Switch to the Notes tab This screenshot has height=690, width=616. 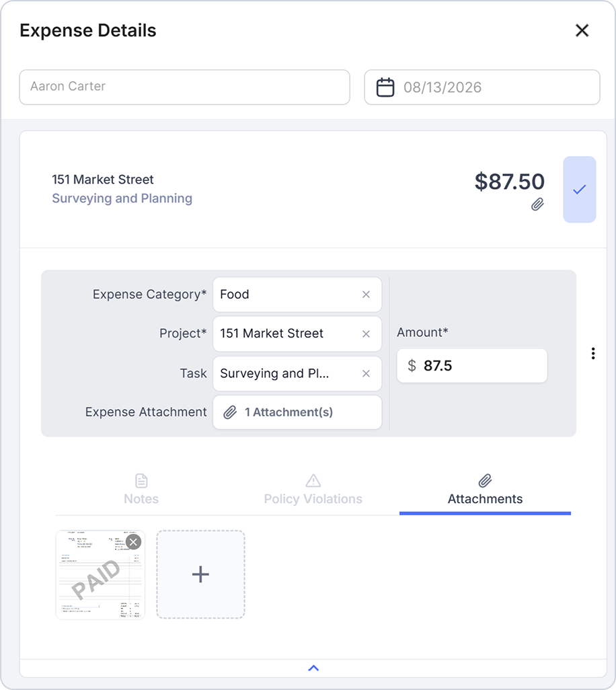pos(141,490)
